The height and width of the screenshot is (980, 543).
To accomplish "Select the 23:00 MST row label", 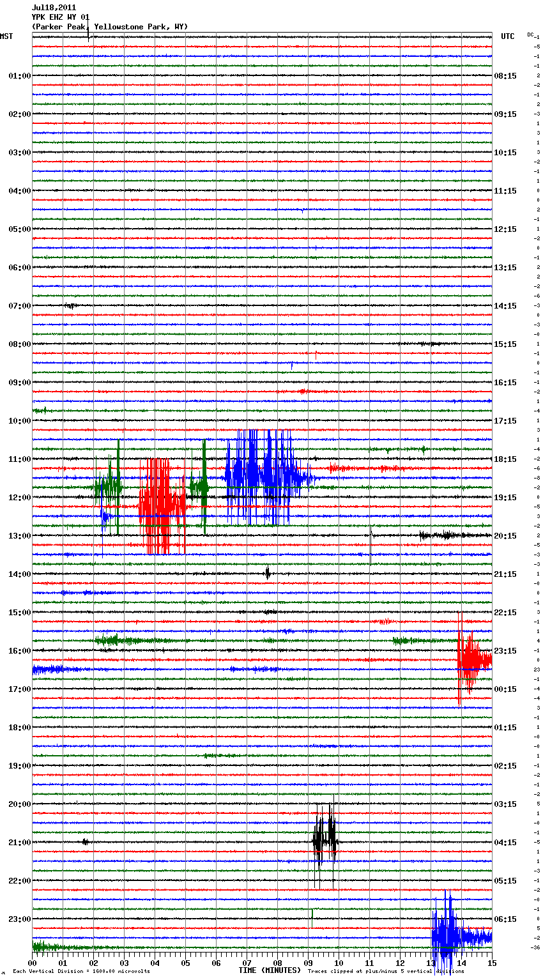I will (x=20, y=919).
